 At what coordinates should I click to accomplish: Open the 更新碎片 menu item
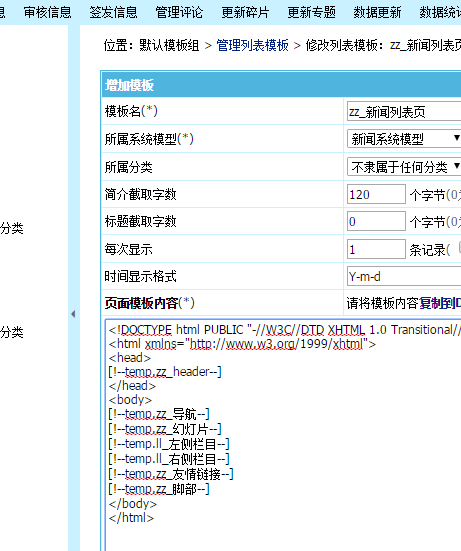[245, 13]
